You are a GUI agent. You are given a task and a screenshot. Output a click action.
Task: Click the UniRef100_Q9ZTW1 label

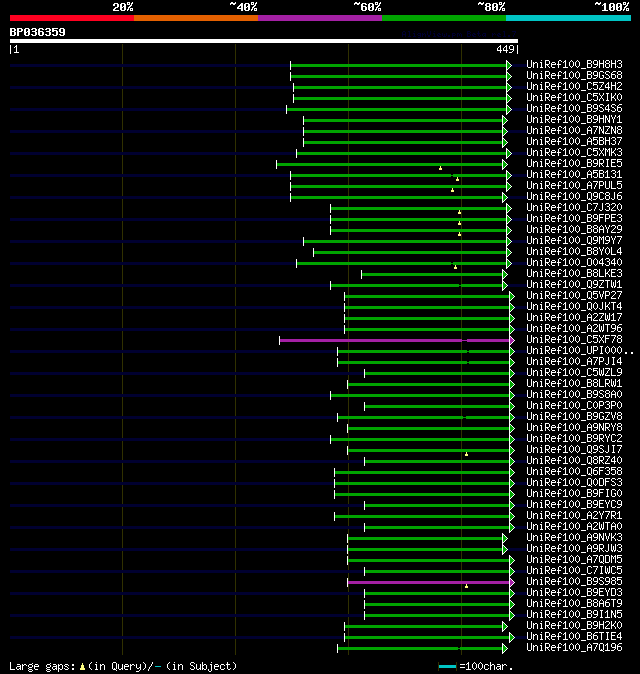click(574, 285)
